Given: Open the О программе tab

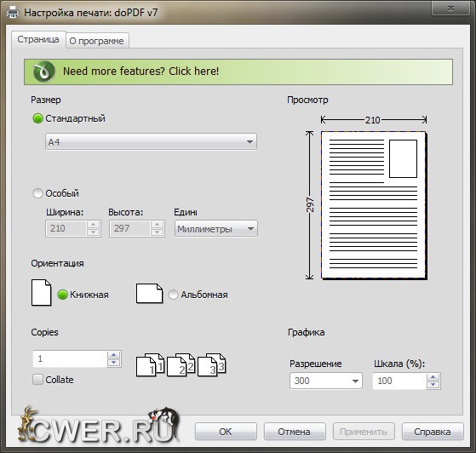Looking at the screenshot, I should click(96, 41).
